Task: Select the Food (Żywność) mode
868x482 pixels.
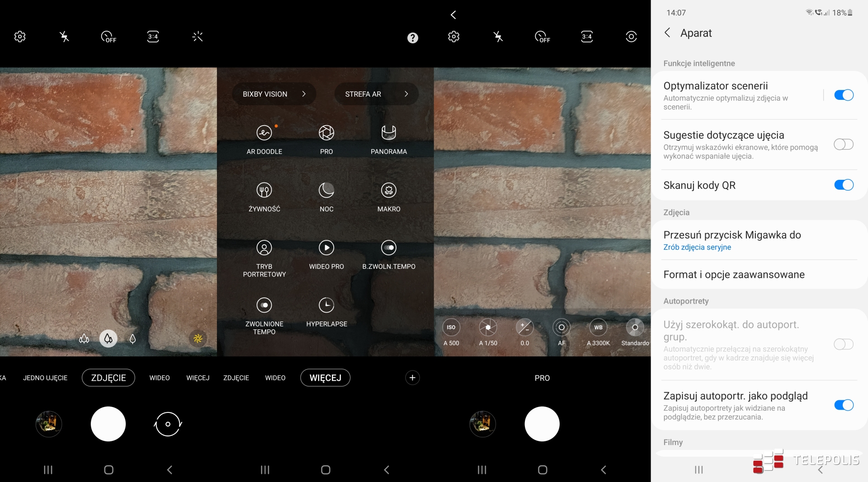Action: pos(264,191)
